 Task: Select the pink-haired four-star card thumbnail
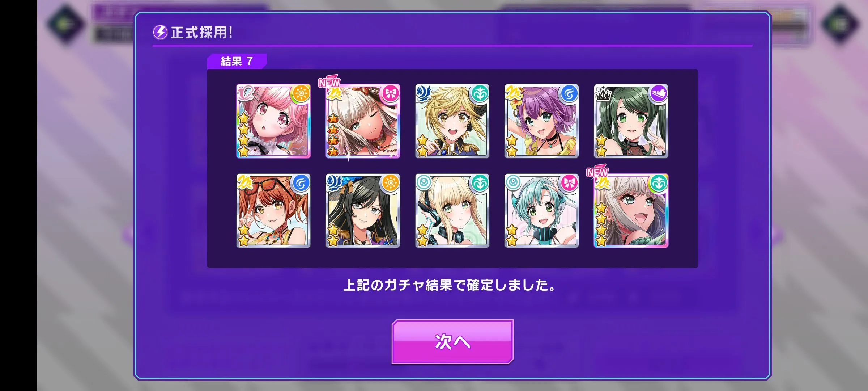[x=273, y=121]
